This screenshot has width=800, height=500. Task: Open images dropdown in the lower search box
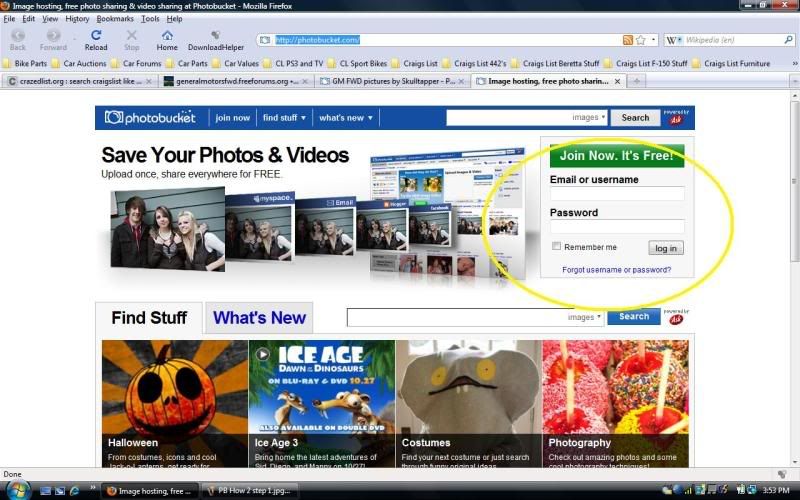pos(584,317)
